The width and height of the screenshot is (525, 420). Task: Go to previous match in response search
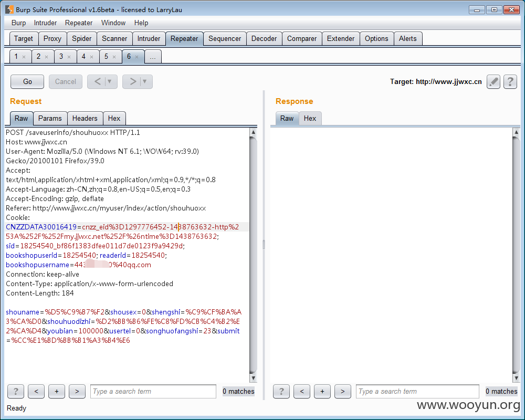[302, 391]
